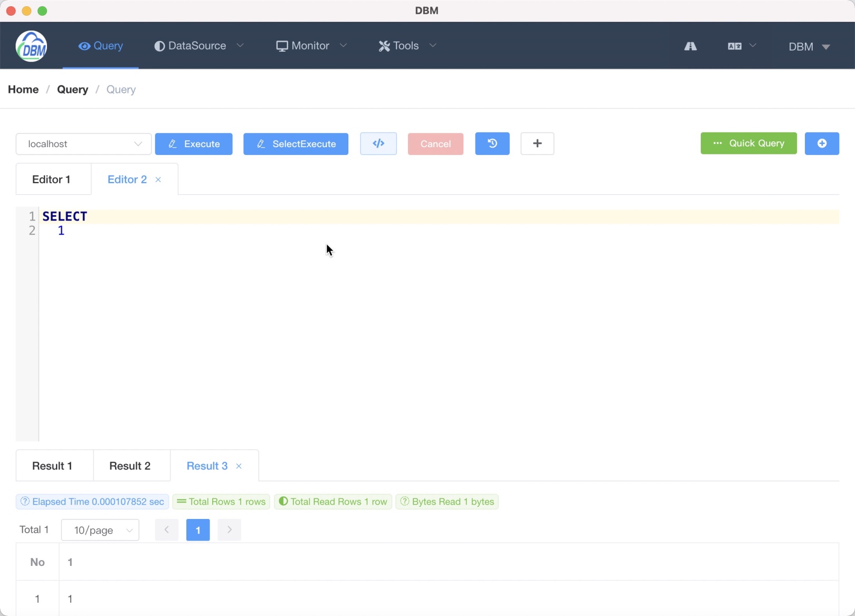Go to Home breadcrumb
The height and width of the screenshot is (616, 855).
pyautogui.click(x=23, y=90)
